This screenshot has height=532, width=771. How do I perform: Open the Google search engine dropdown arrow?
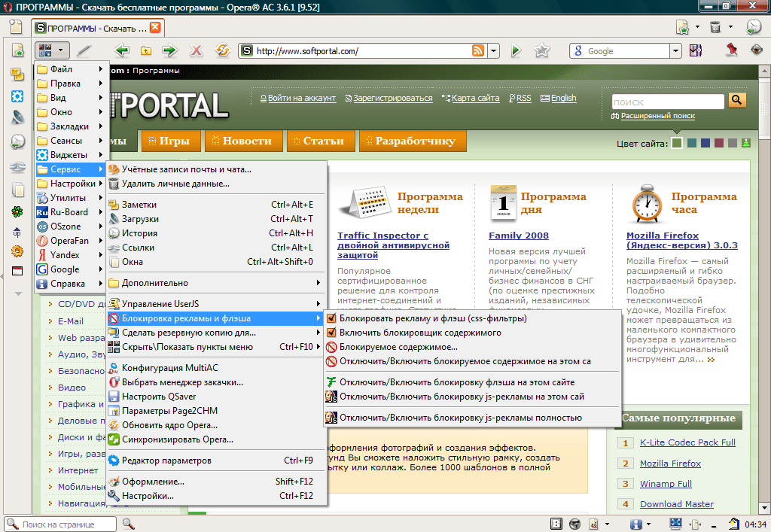click(x=676, y=50)
